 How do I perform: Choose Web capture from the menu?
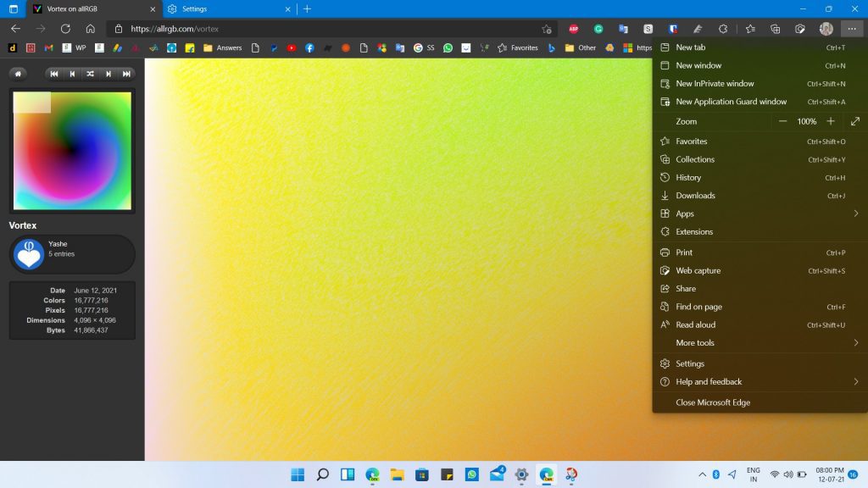click(x=698, y=271)
